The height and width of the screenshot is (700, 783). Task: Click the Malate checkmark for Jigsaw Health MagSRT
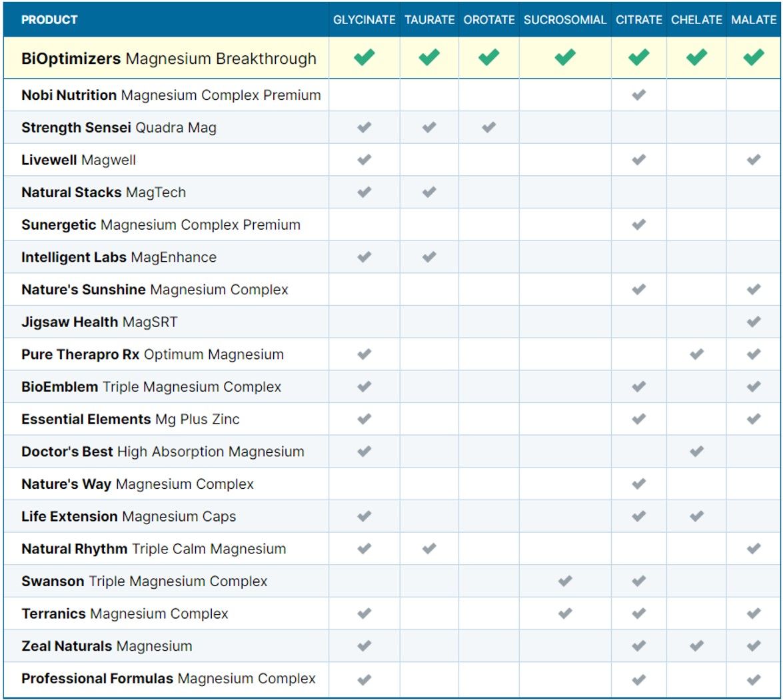pos(754,322)
